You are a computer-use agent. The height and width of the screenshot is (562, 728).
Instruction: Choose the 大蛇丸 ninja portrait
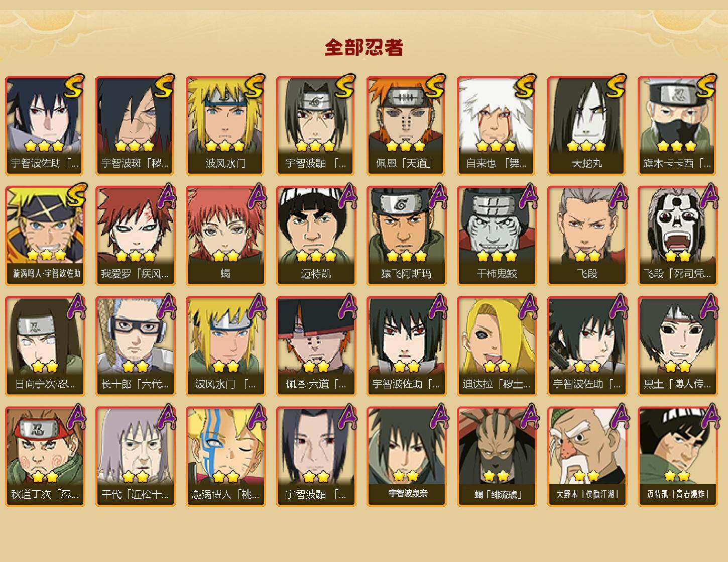coord(587,125)
